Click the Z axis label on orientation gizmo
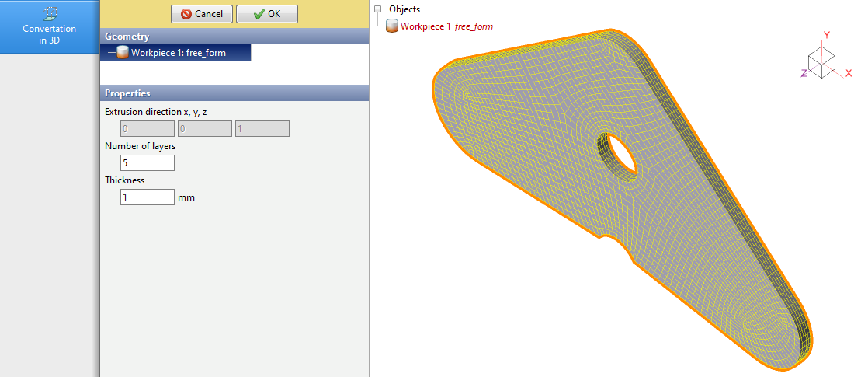The height and width of the screenshot is (377, 868). (804, 72)
